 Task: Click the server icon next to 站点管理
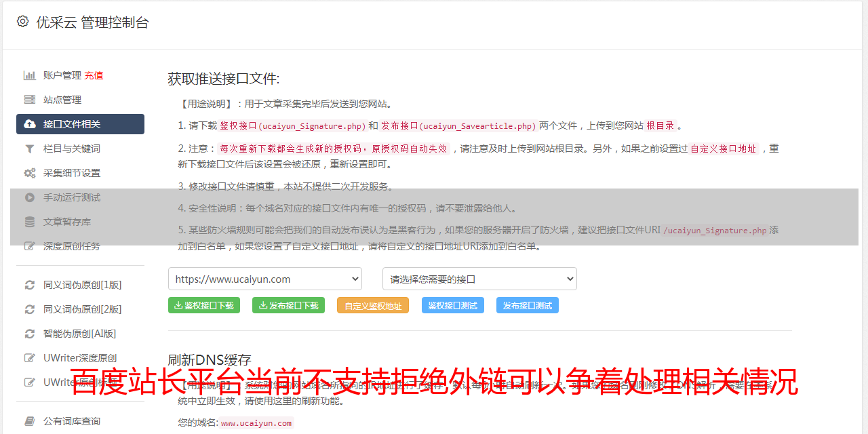click(x=30, y=100)
